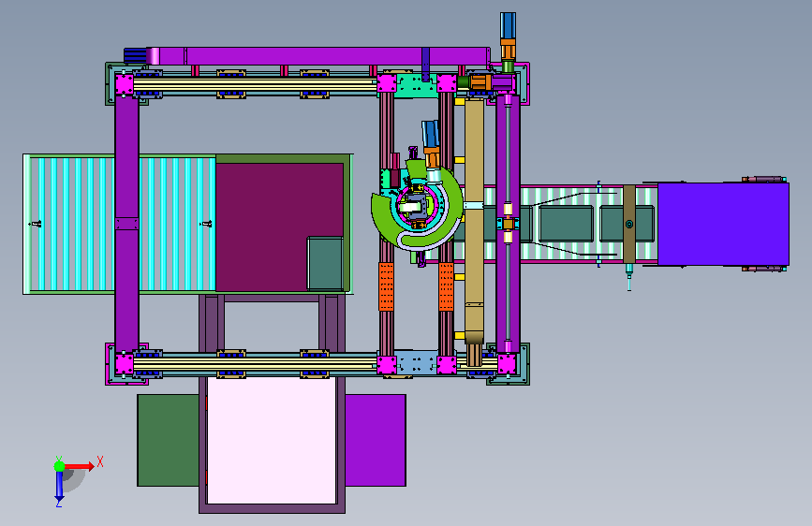Select the blue motor at the top right corner
This screenshot has height=526, width=812.
coord(508,26)
